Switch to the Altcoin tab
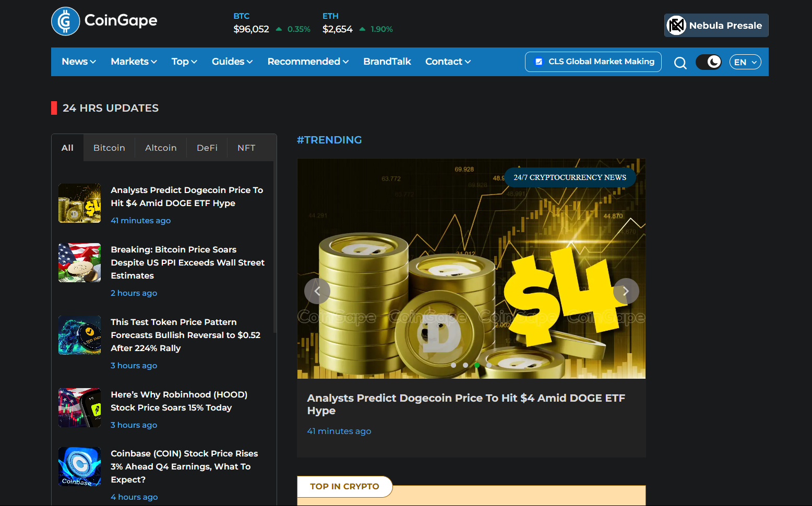812x506 pixels. [x=161, y=148]
